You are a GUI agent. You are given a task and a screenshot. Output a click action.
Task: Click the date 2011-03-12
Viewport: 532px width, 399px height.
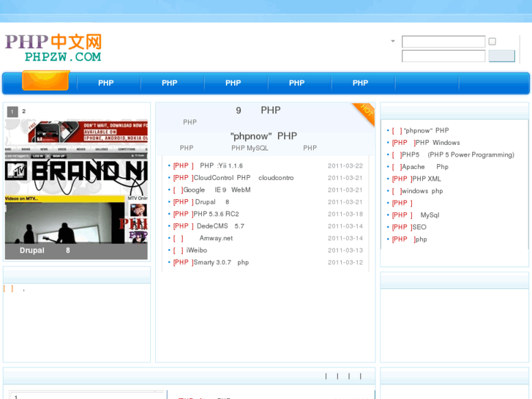pos(345,263)
